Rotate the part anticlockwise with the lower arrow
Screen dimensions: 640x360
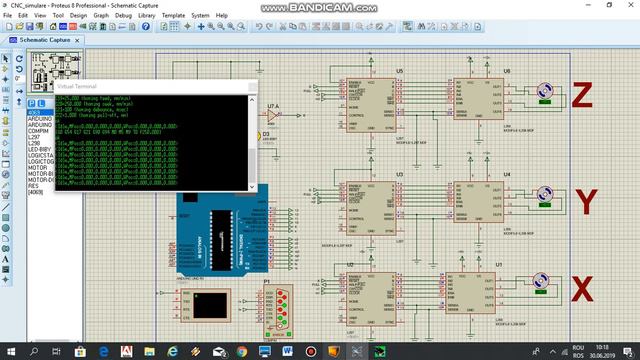[19, 69]
